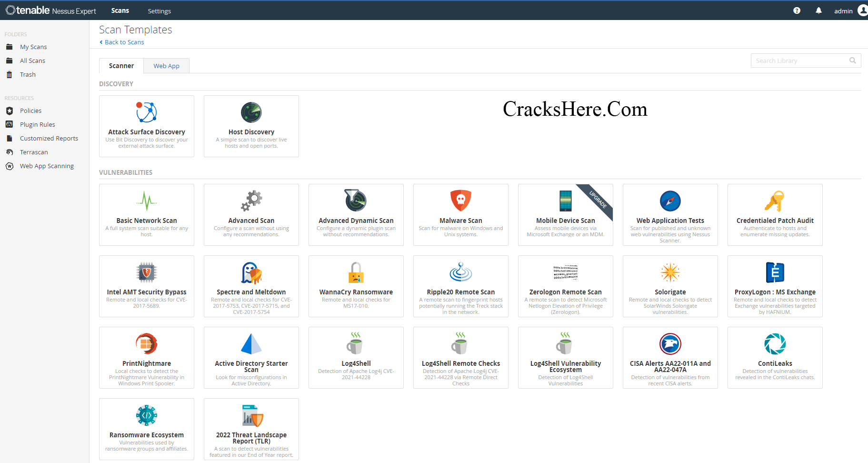Open Zerologon Remote Scan binary icon

click(x=566, y=272)
